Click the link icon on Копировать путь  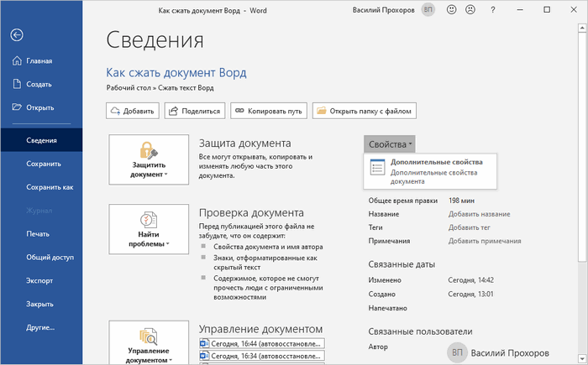pos(239,111)
